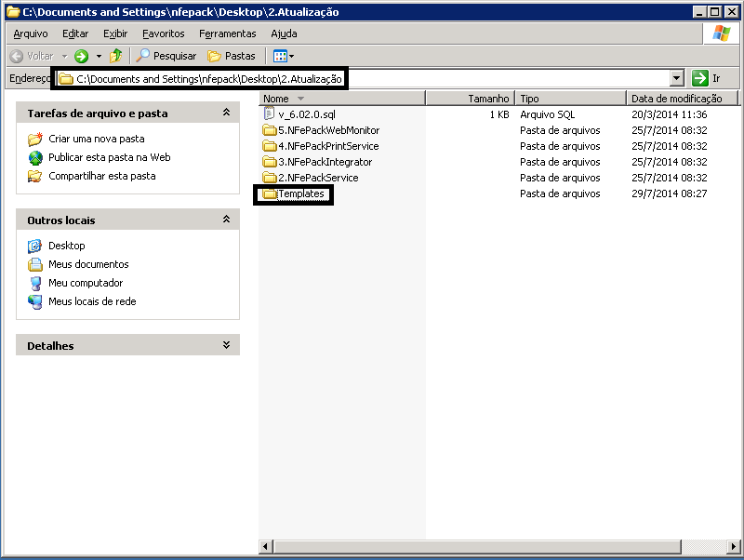Open the views mode dropdown
Screen dimensions: 744x560
point(284,56)
